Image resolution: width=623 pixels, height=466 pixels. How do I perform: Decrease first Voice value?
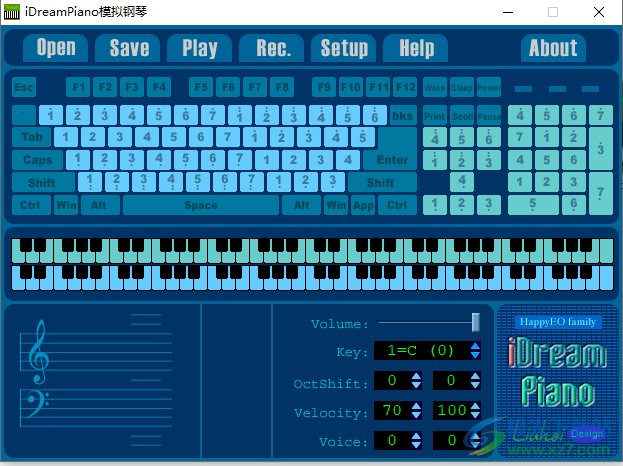pyautogui.click(x=416, y=445)
